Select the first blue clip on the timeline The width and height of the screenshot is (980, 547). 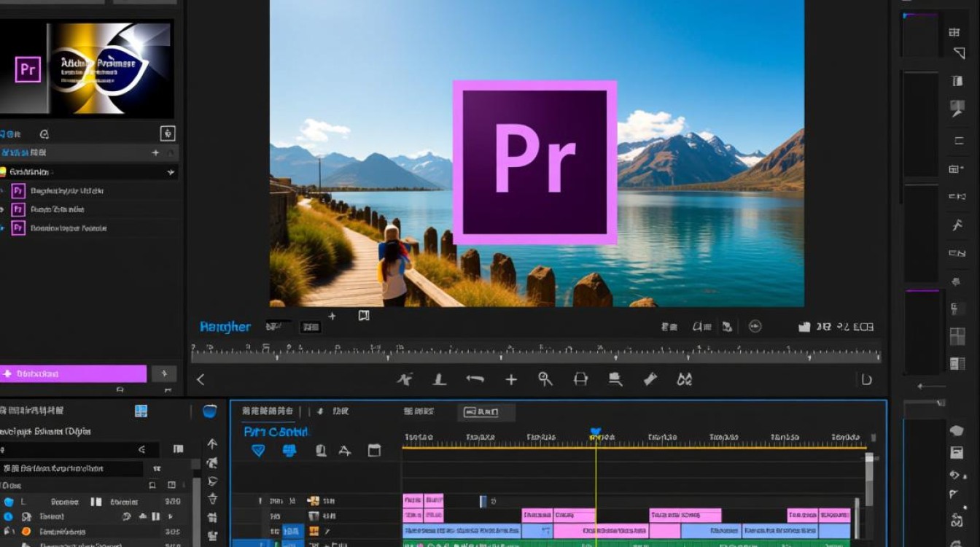coord(462,531)
